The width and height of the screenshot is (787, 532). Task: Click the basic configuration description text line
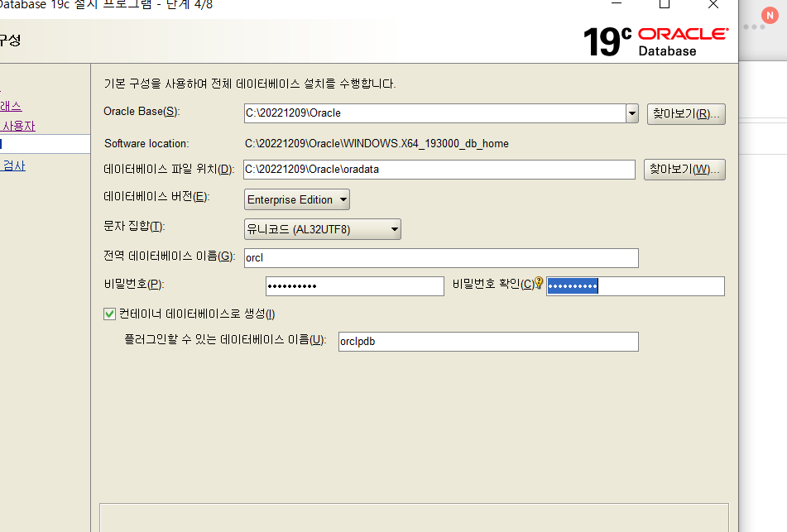[x=249, y=84]
